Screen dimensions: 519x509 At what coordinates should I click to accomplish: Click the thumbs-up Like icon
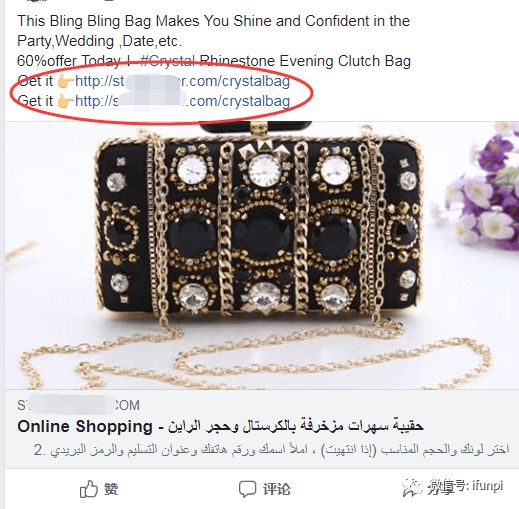(x=89, y=489)
